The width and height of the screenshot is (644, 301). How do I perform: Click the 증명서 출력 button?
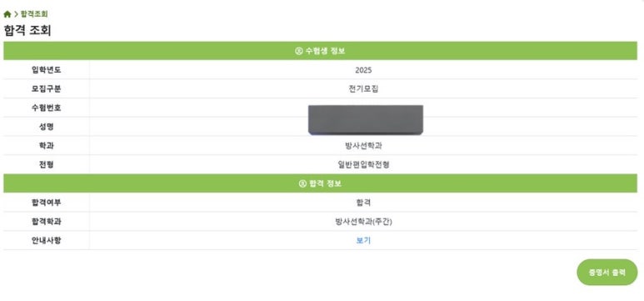pos(607,272)
